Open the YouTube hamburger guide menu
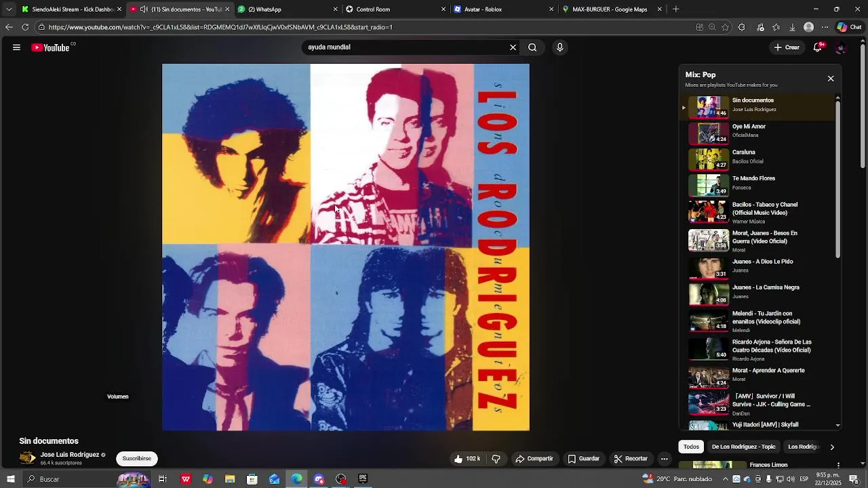 click(x=16, y=47)
